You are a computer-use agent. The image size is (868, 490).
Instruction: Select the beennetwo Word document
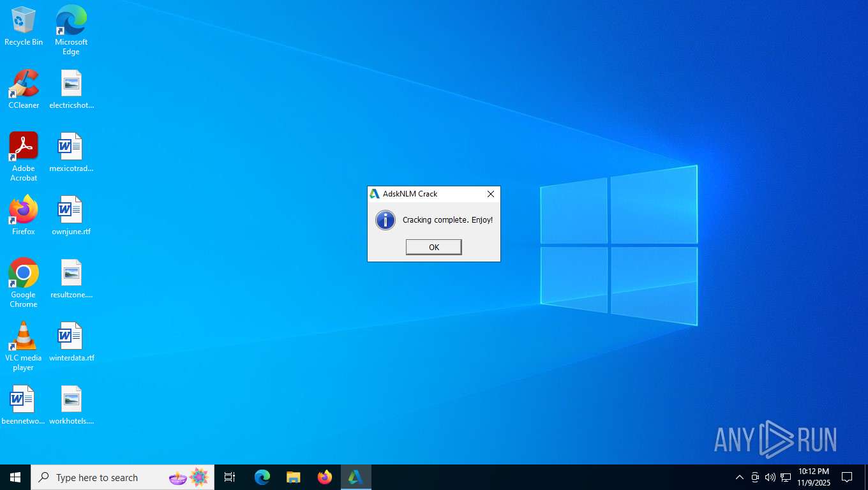[x=24, y=405]
